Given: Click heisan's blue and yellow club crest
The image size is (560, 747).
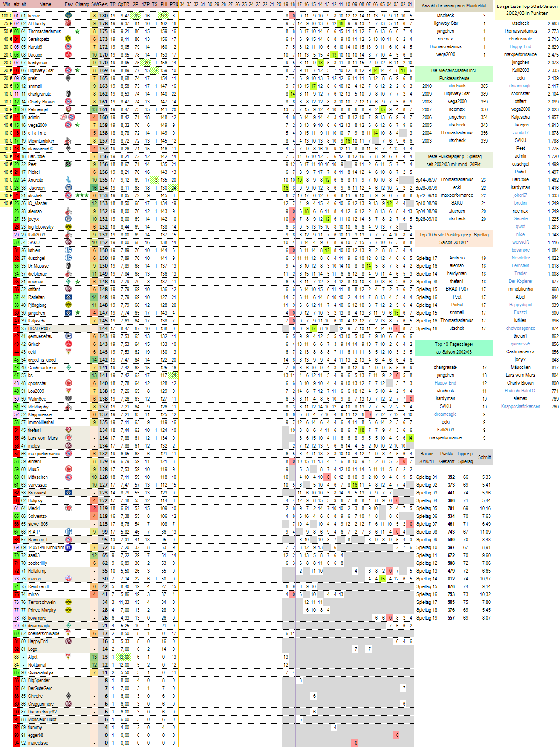Looking at the screenshot, I should pos(68,16).
